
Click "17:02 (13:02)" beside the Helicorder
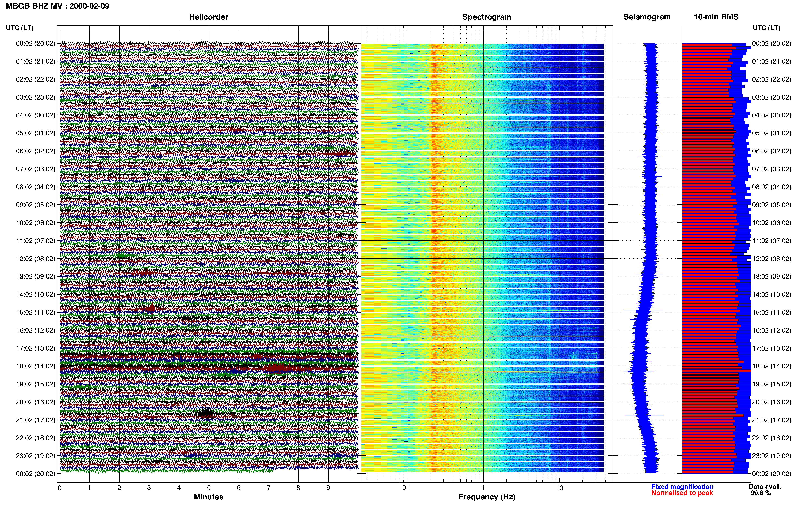36,348
